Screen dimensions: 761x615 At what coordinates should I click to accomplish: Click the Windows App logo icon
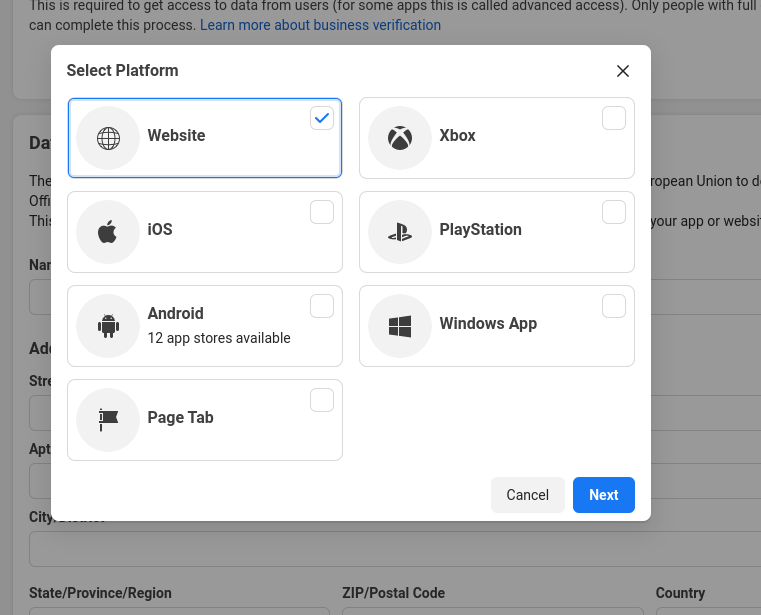coord(400,326)
